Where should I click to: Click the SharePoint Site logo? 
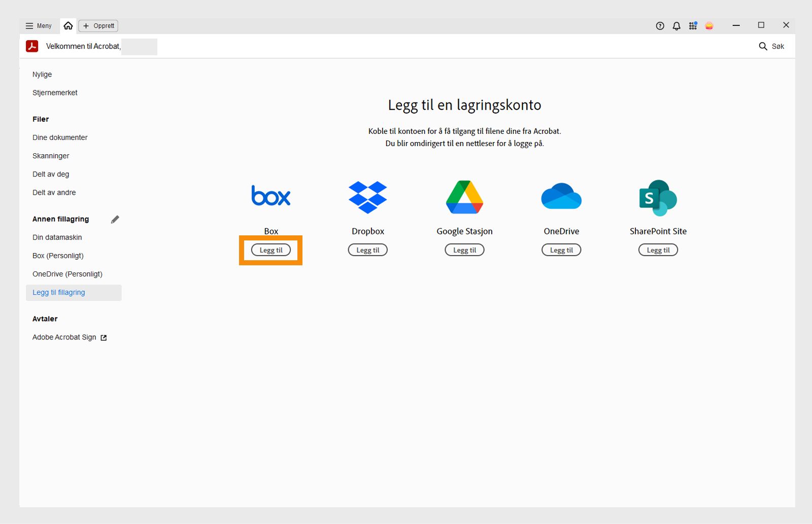658,198
